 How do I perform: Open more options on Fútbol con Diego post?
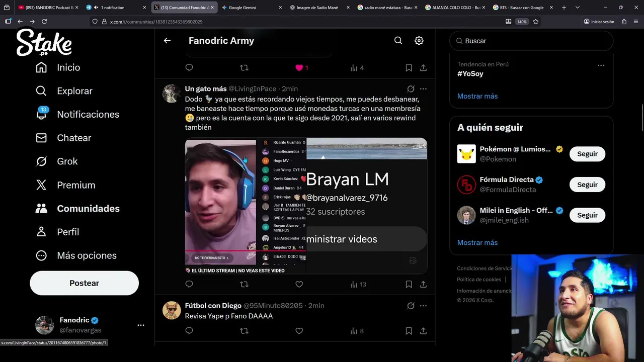[423, 306]
